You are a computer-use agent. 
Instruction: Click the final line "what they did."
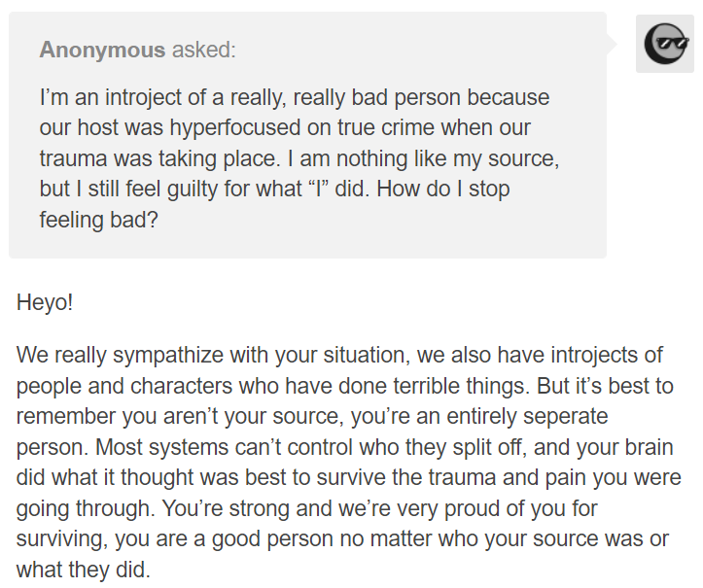(83, 570)
